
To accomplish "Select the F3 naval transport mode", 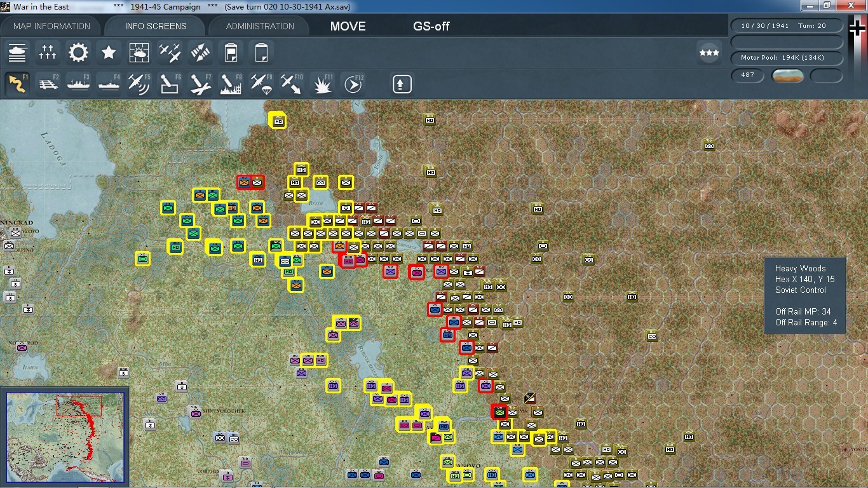I will tap(79, 84).
